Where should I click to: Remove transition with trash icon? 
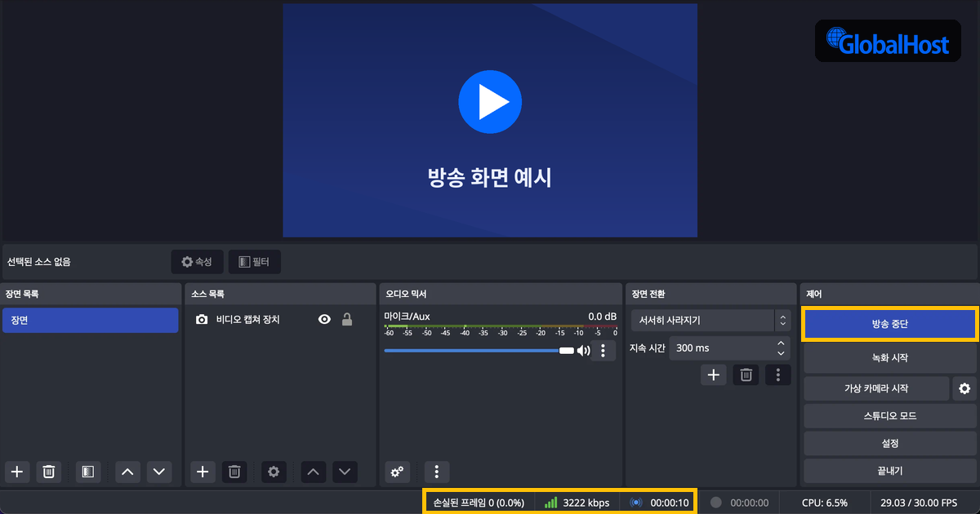click(746, 374)
